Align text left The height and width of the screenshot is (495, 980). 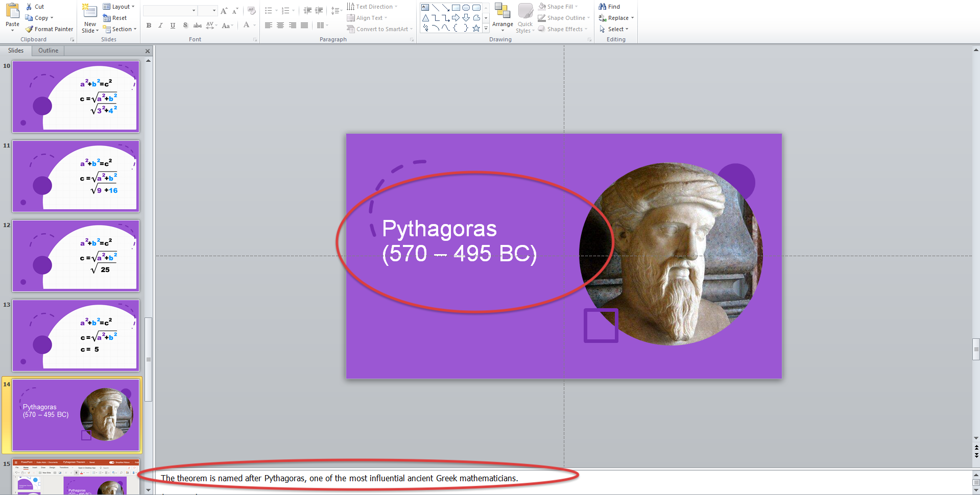point(268,25)
